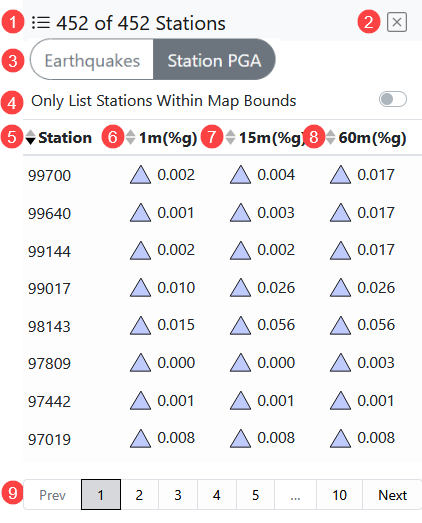This screenshot has height=523, width=422.
Task: Sort table by 60m(%g) column
Action: 366,137
